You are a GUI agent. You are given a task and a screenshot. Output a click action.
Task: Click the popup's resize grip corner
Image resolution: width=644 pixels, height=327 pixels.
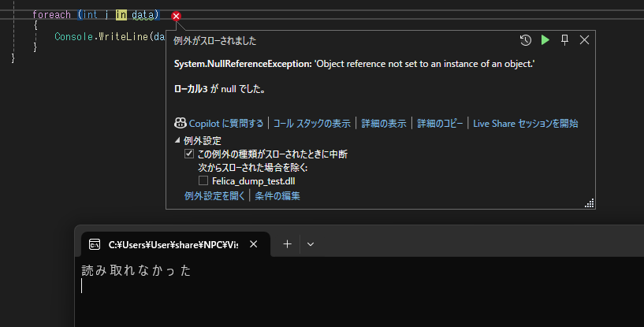click(x=589, y=203)
